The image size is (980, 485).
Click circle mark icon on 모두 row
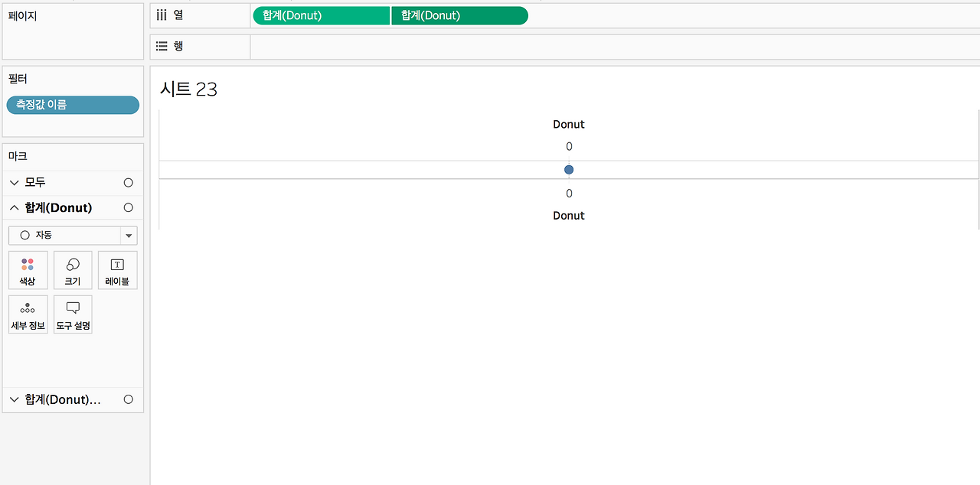[x=128, y=183]
